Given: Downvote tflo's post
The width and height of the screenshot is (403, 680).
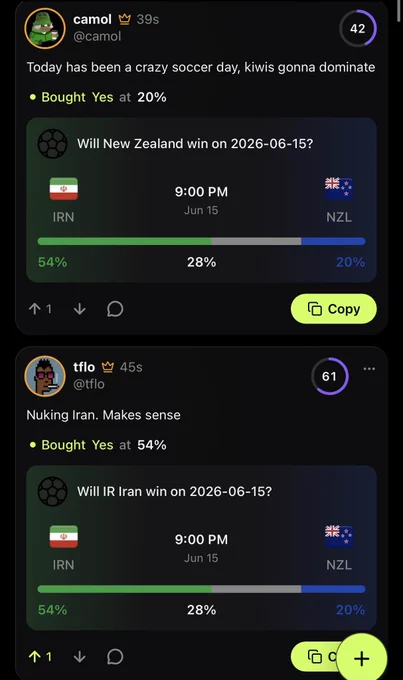Looking at the screenshot, I should click(x=80, y=657).
